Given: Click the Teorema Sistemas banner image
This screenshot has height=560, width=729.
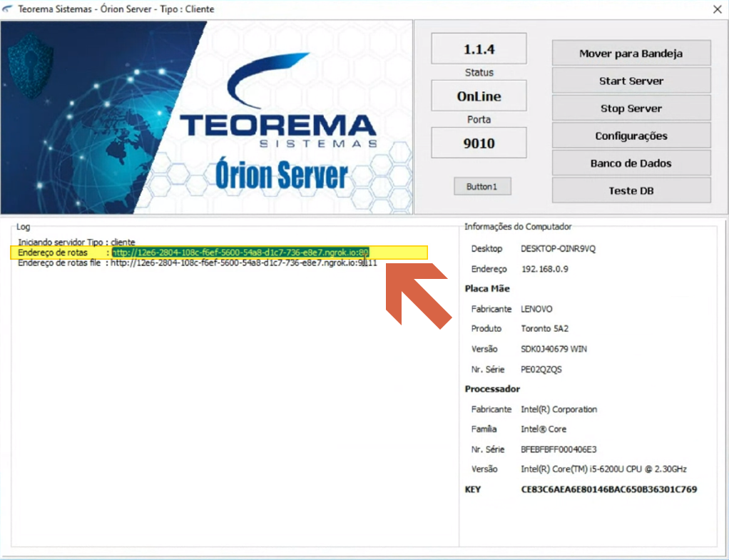Looking at the screenshot, I should click(206, 117).
